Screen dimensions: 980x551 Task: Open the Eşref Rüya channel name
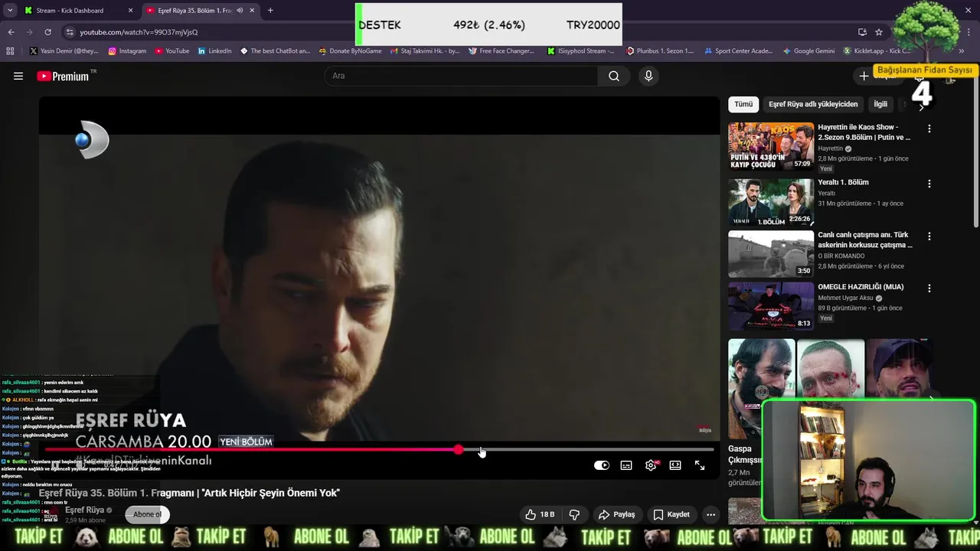pyautogui.click(x=84, y=510)
